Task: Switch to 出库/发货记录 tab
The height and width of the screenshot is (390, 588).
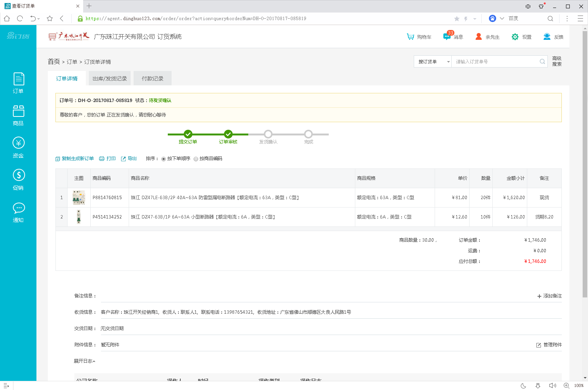Action: coord(110,79)
